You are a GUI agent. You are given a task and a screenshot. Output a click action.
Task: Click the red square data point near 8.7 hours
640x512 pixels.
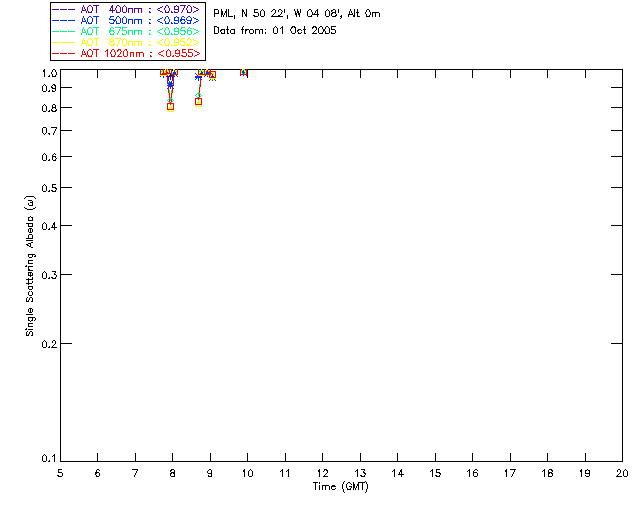tap(198, 102)
